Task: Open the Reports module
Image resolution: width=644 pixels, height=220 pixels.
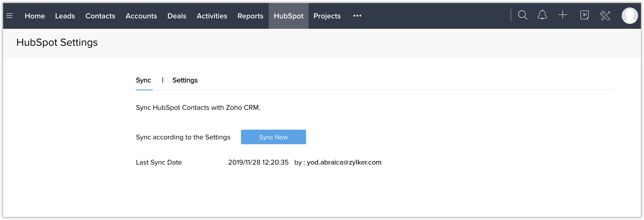Action: pyautogui.click(x=250, y=16)
